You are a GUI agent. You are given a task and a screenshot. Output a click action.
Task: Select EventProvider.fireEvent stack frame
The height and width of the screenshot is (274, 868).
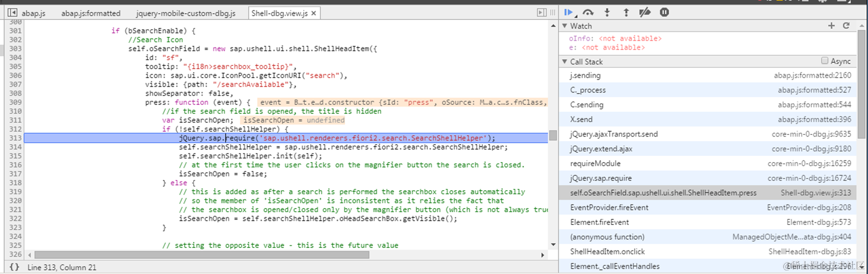(707, 208)
